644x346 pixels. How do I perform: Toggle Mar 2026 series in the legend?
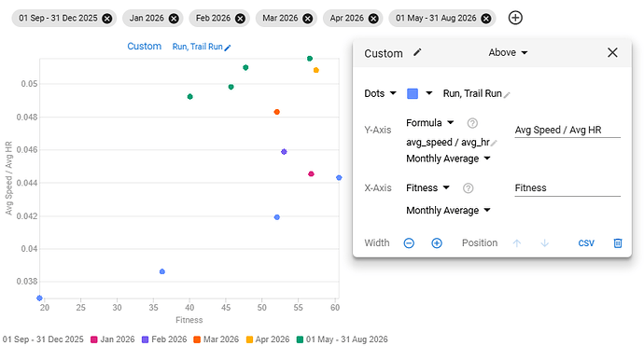point(216,339)
